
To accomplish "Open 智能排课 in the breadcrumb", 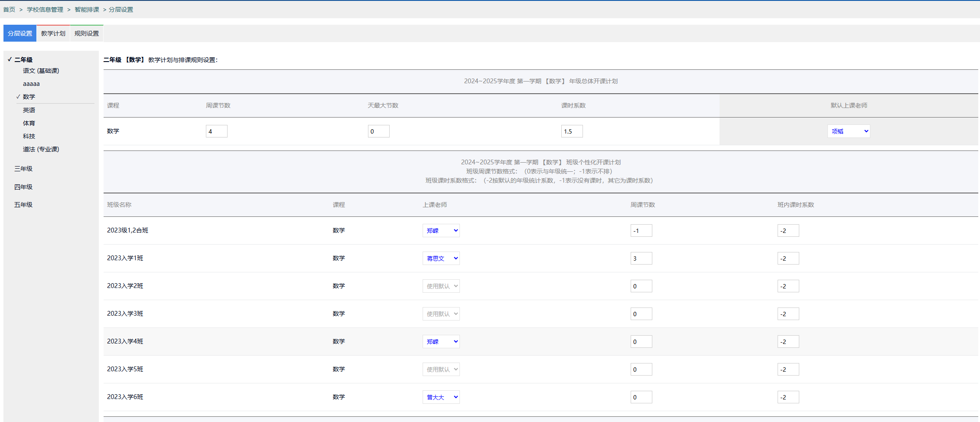I will [x=87, y=10].
